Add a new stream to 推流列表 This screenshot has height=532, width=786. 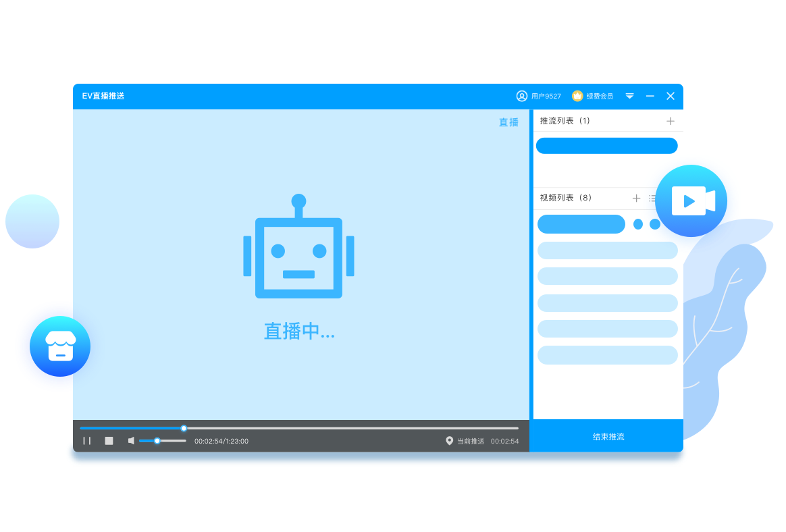(670, 121)
